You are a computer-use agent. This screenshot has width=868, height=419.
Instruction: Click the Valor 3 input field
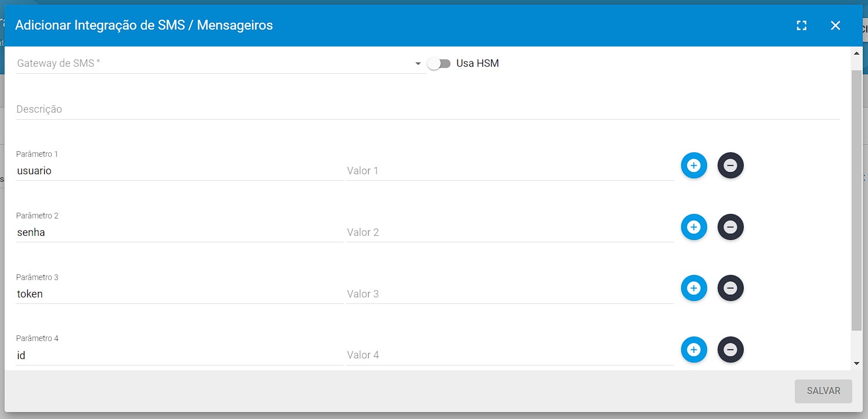click(x=510, y=294)
